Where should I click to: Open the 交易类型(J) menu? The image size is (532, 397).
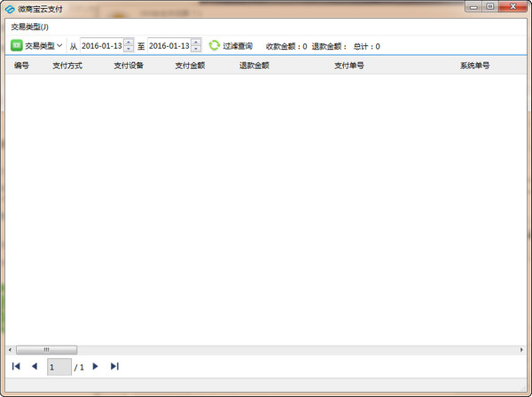[x=30, y=27]
